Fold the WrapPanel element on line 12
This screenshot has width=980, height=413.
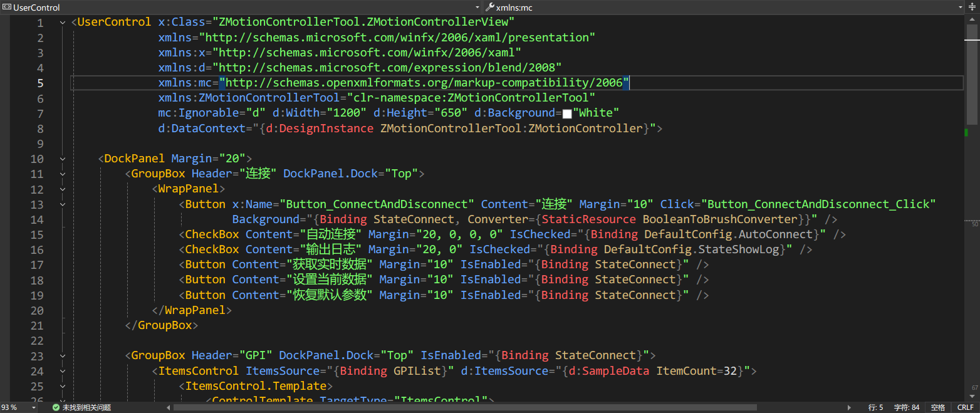[x=63, y=189]
